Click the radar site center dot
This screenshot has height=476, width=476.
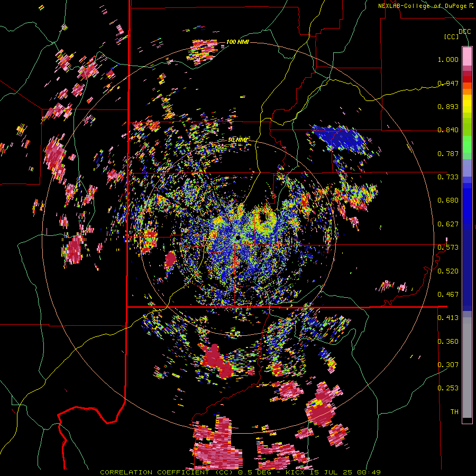point(237,237)
